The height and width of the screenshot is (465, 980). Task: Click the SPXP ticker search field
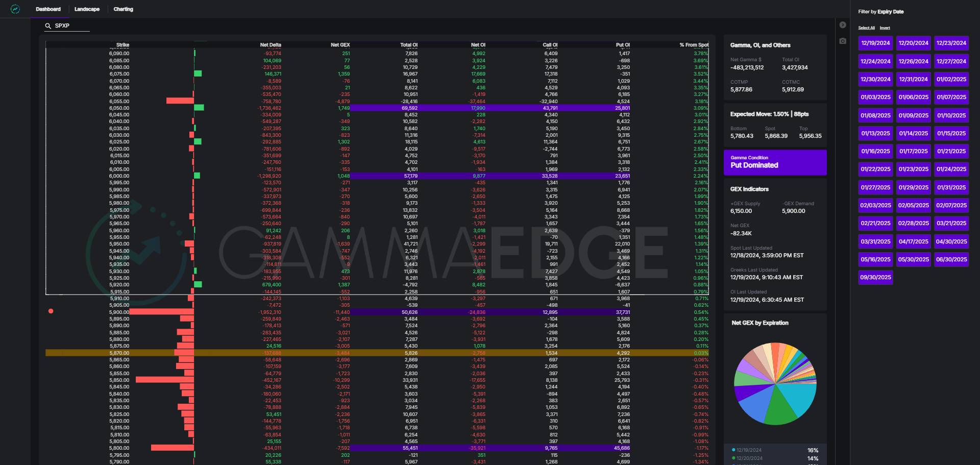click(x=70, y=26)
